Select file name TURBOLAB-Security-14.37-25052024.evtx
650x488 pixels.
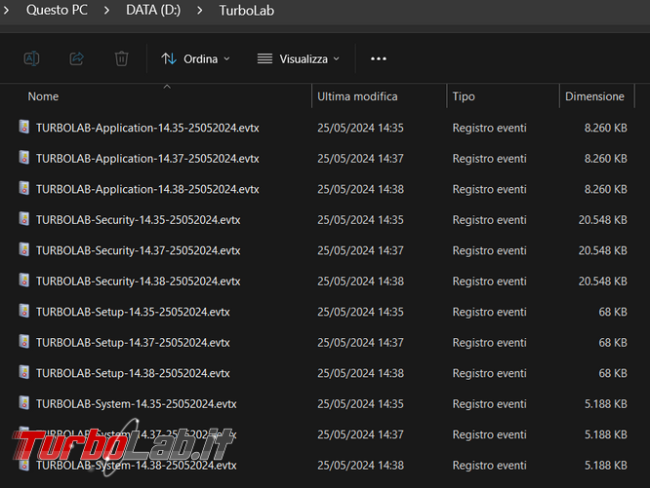(138, 251)
